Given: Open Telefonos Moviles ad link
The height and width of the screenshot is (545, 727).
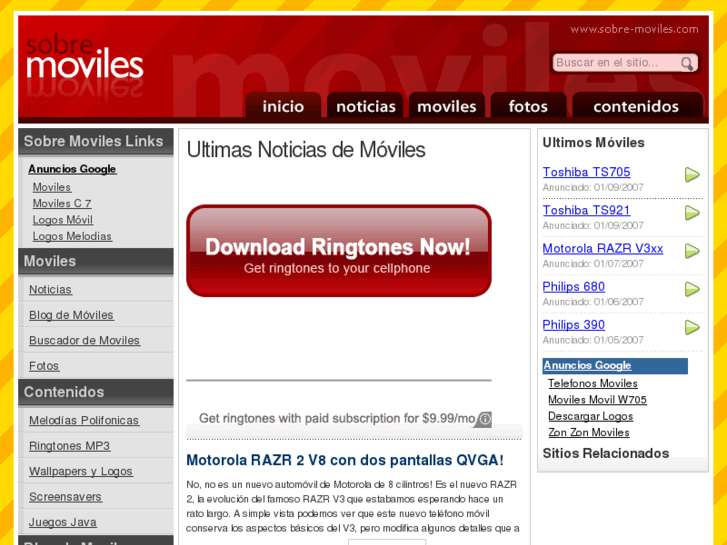Looking at the screenshot, I should pos(593,384).
